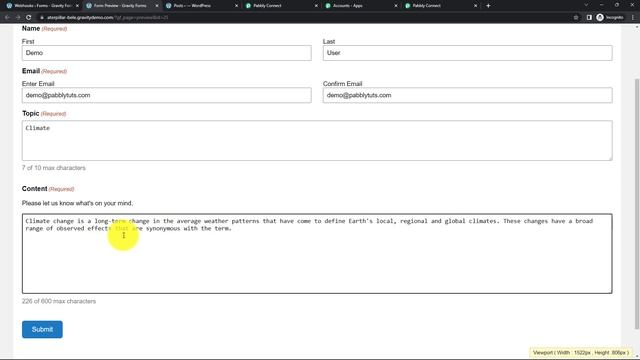Screen dimensions: 640x360
Task: View site security lock info
Action: 42,18
